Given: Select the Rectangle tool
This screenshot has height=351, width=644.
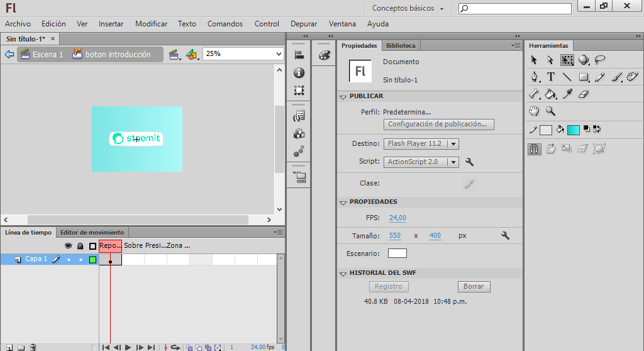Looking at the screenshot, I should click(x=584, y=77).
